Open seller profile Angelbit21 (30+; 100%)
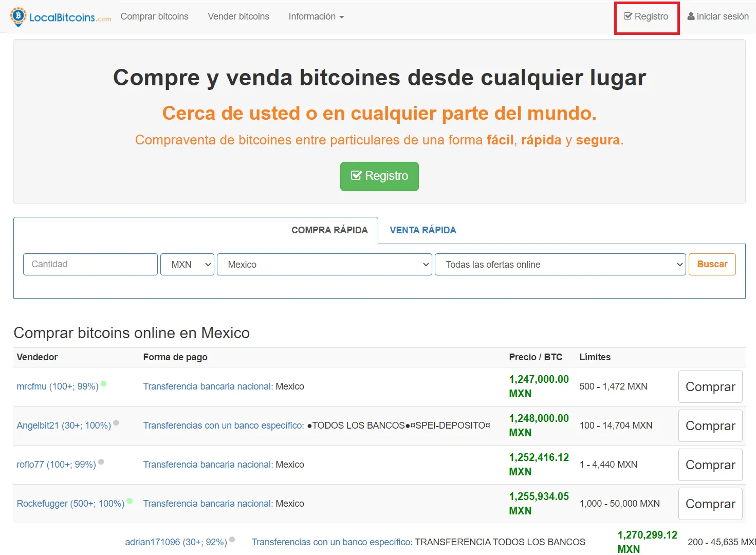756x555 pixels. pos(64,425)
